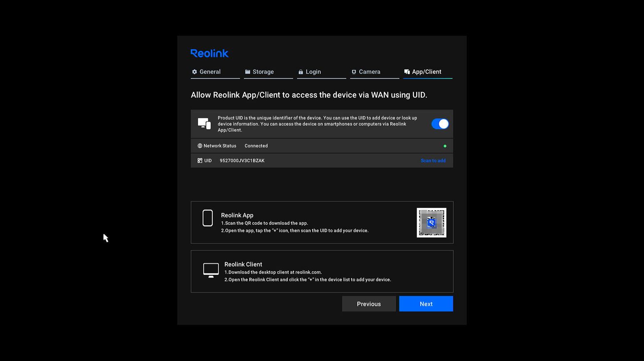Click the 'Allow Reolink App/Client to access' heading
644x361 pixels.
[309, 95]
